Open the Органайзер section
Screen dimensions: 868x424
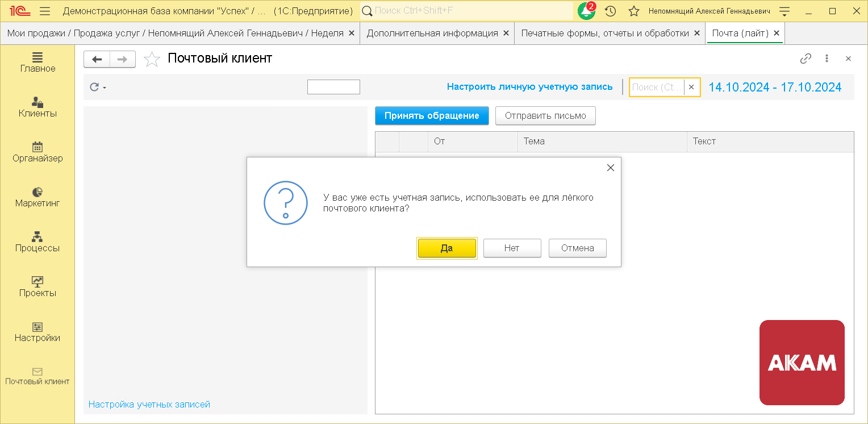pos(37,152)
